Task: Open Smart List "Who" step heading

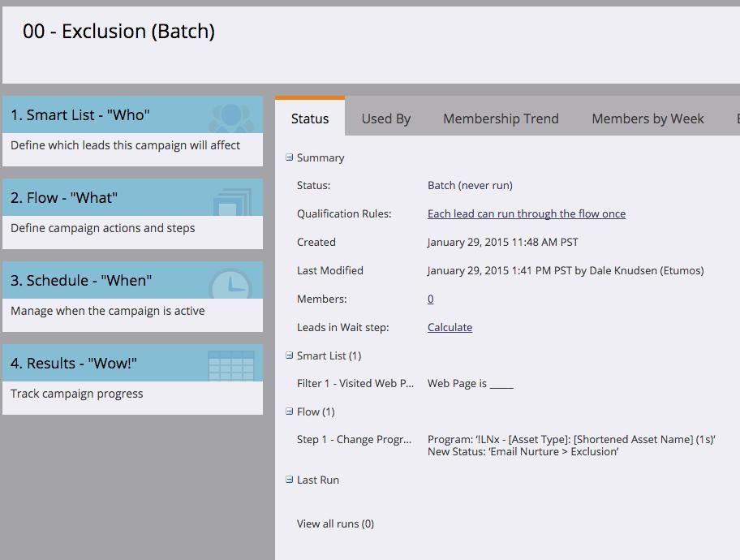Action: 80,115
